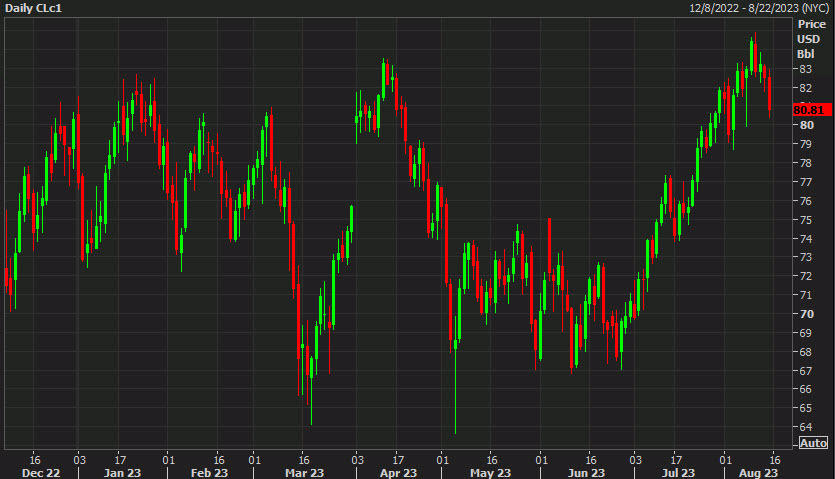This screenshot has width=835, height=479.
Task: Click price level 76 on axis
Action: coord(806,201)
